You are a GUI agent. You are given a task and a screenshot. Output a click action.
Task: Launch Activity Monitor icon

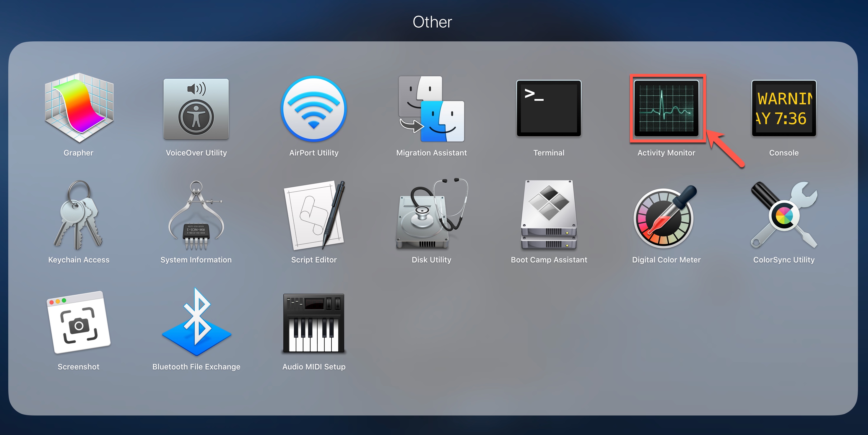pyautogui.click(x=667, y=108)
